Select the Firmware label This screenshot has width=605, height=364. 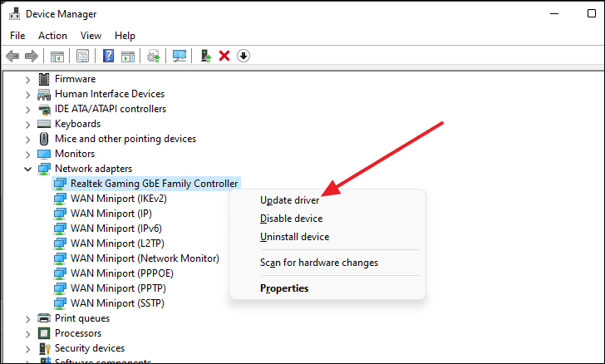tap(76, 79)
